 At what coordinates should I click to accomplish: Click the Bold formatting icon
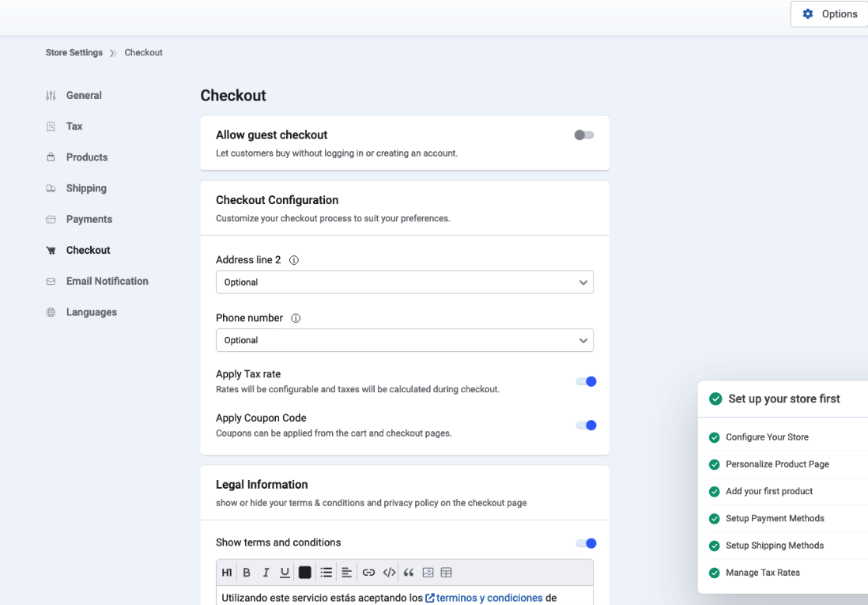247,573
